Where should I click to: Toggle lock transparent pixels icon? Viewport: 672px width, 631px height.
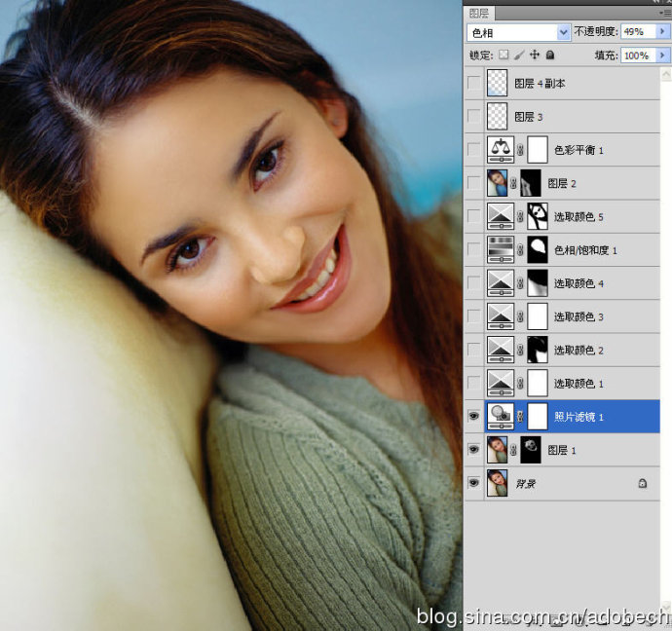[504, 55]
